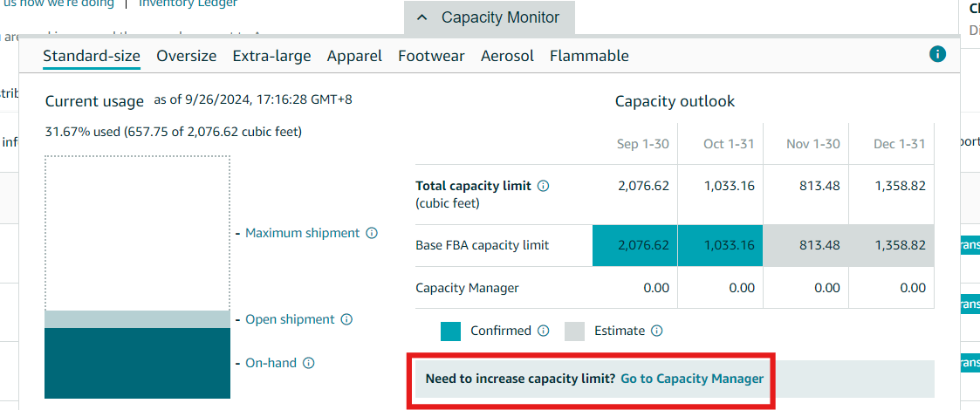Switch to the Flammable tab

[x=589, y=56]
